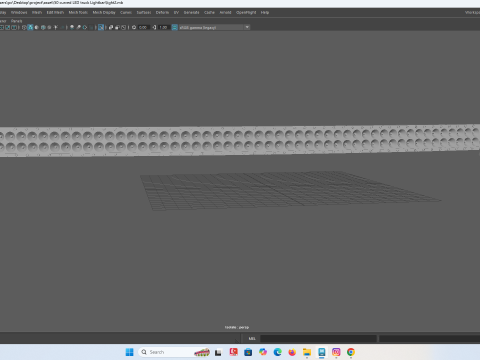Open the Edit Mesh menu
The width and height of the screenshot is (480, 360).
coord(55,12)
